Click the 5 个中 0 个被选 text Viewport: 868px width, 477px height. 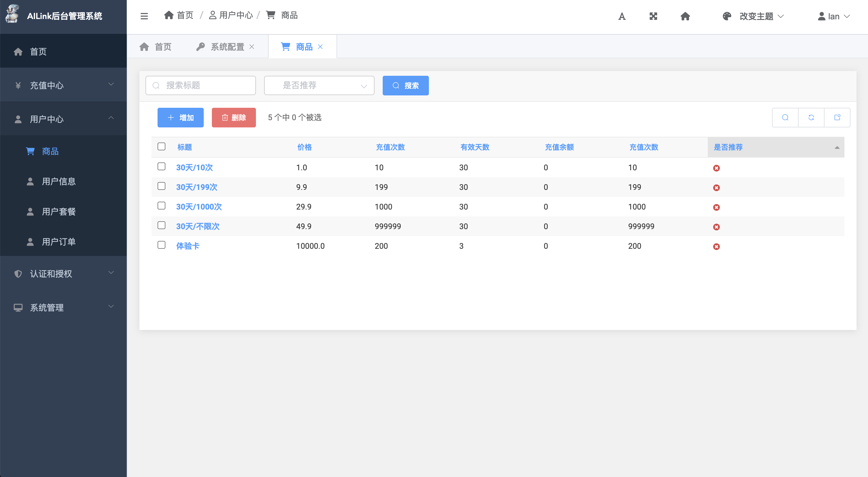[295, 117]
